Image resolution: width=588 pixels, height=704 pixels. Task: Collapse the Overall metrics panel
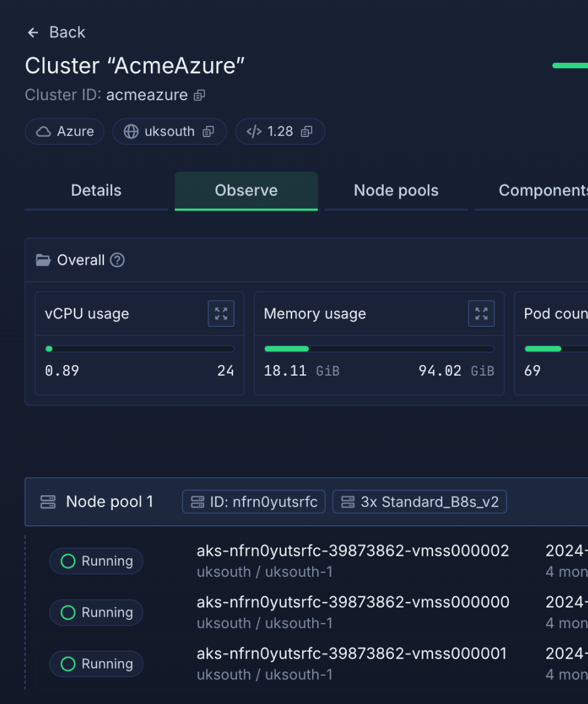point(79,260)
